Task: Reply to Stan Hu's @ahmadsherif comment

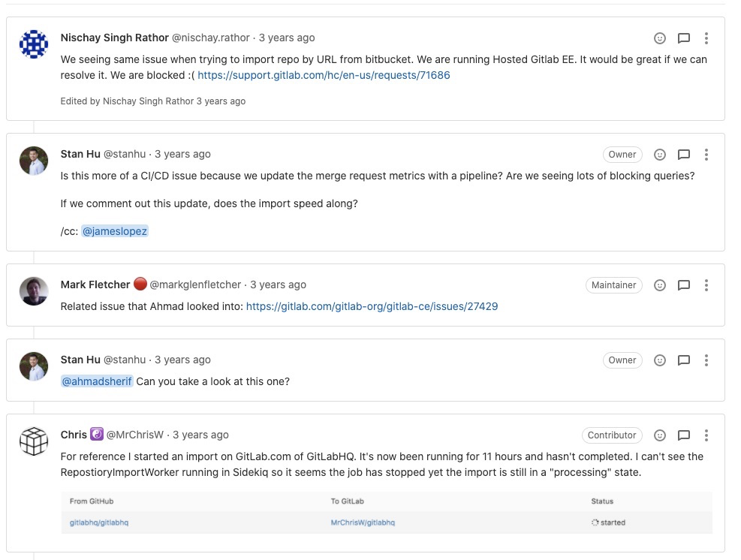Action: (x=684, y=360)
